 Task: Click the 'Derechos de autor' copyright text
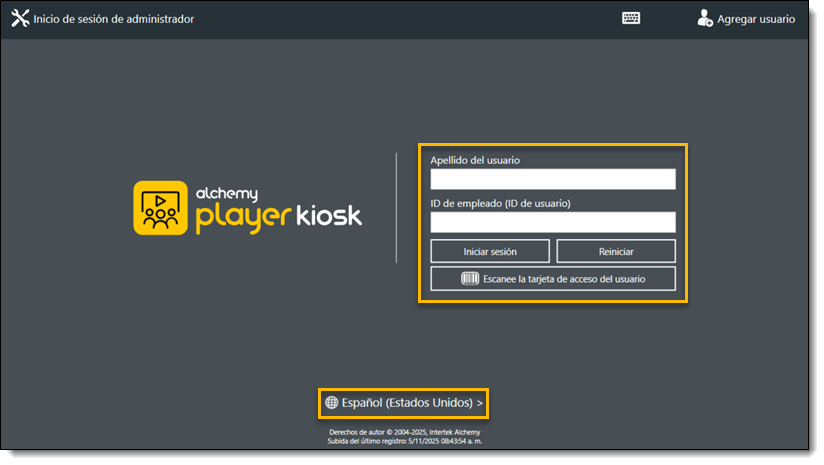(405, 432)
